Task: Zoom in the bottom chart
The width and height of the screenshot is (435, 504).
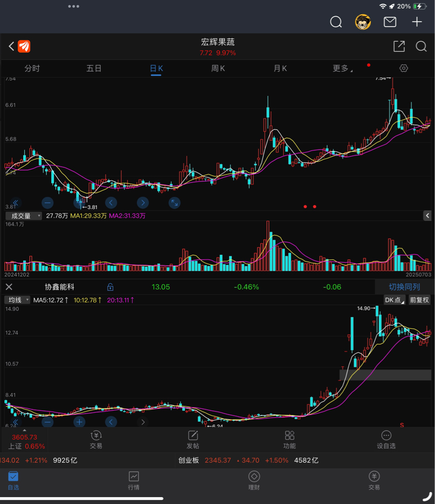Action: (79, 422)
